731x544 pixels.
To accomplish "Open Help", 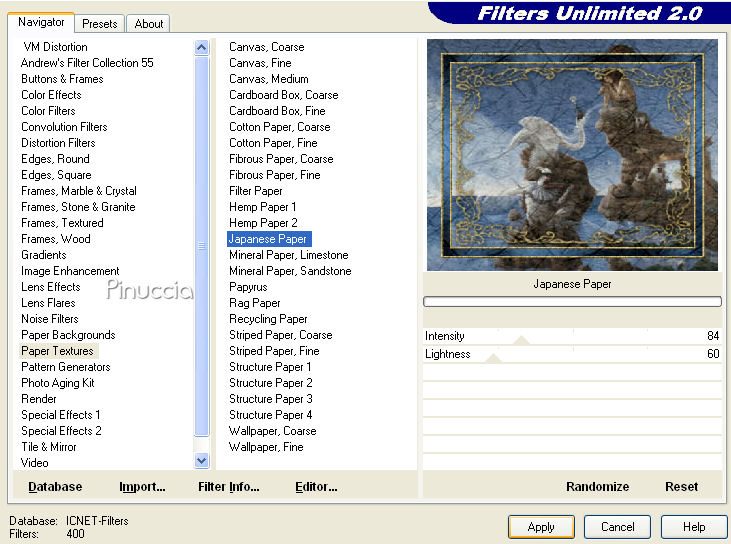I will 694,527.
